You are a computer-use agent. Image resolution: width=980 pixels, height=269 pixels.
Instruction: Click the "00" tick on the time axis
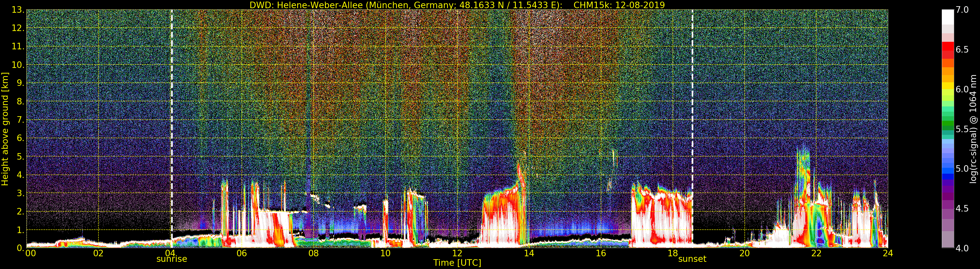pos(30,253)
